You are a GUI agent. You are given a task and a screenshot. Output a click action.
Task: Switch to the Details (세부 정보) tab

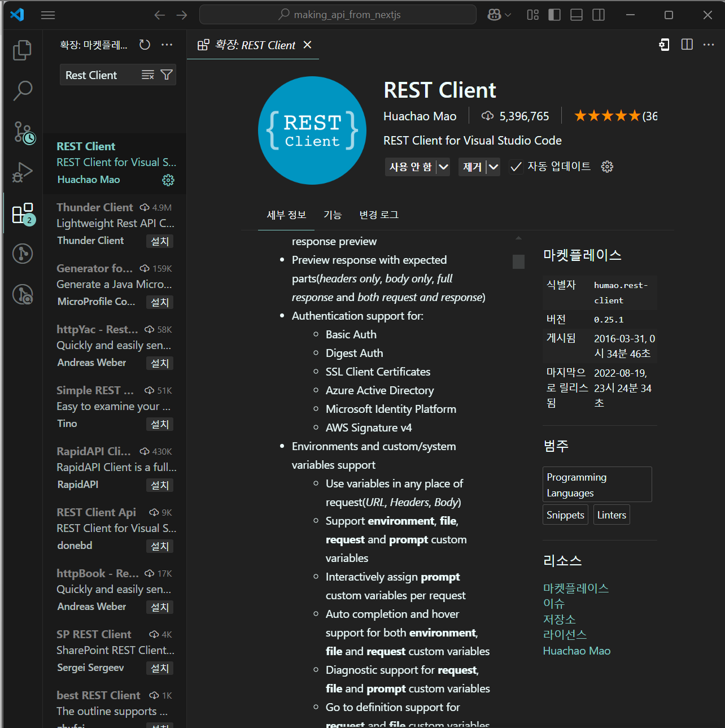[x=286, y=215]
